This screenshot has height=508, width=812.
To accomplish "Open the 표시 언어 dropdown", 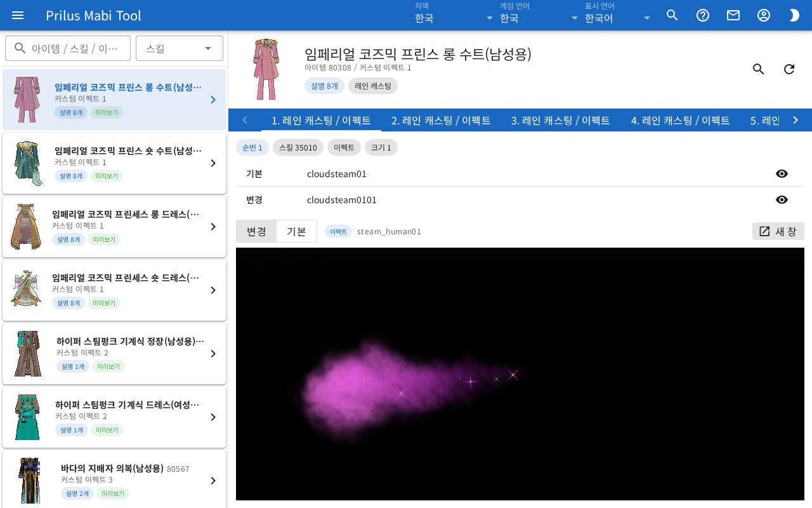I will coord(619,15).
